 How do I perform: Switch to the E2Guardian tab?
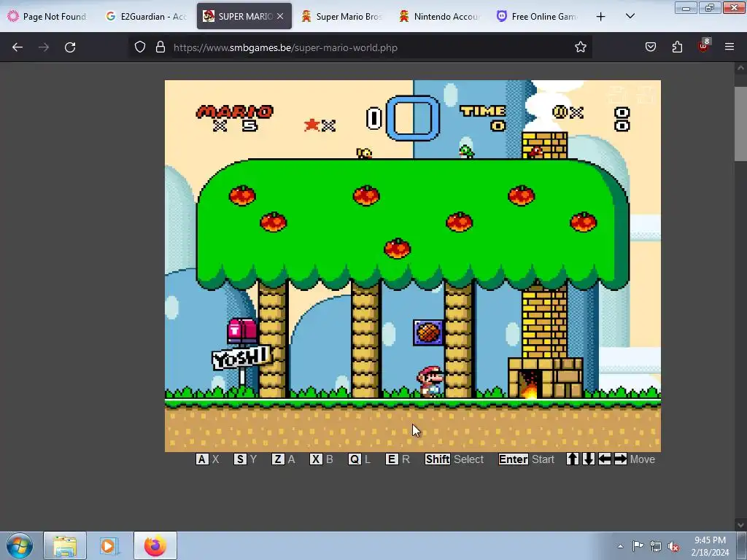[x=146, y=16]
